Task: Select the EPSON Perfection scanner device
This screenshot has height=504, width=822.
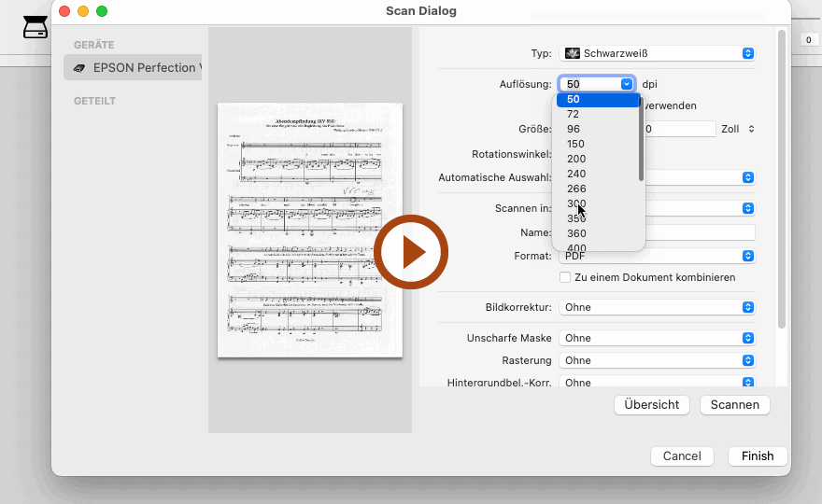Action: coord(133,67)
